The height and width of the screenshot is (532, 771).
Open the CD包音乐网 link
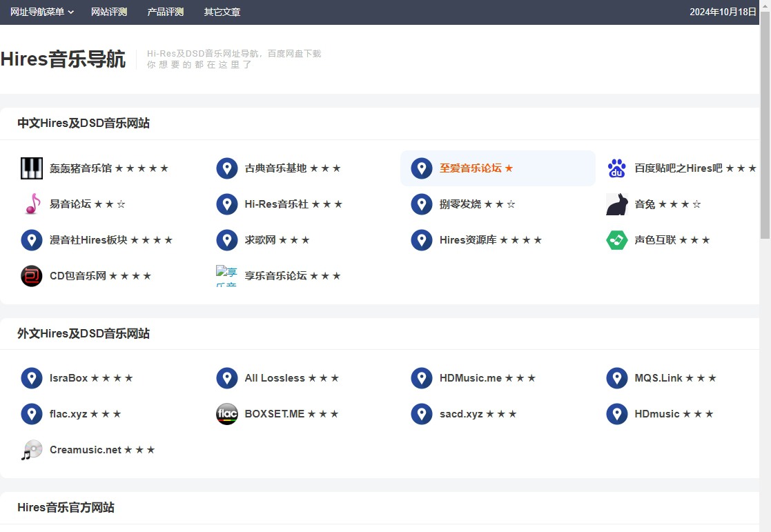[100, 276]
